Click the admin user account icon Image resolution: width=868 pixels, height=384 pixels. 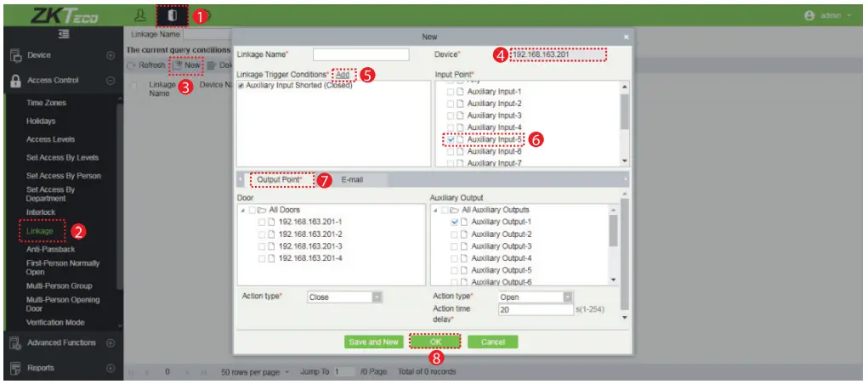pos(810,15)
